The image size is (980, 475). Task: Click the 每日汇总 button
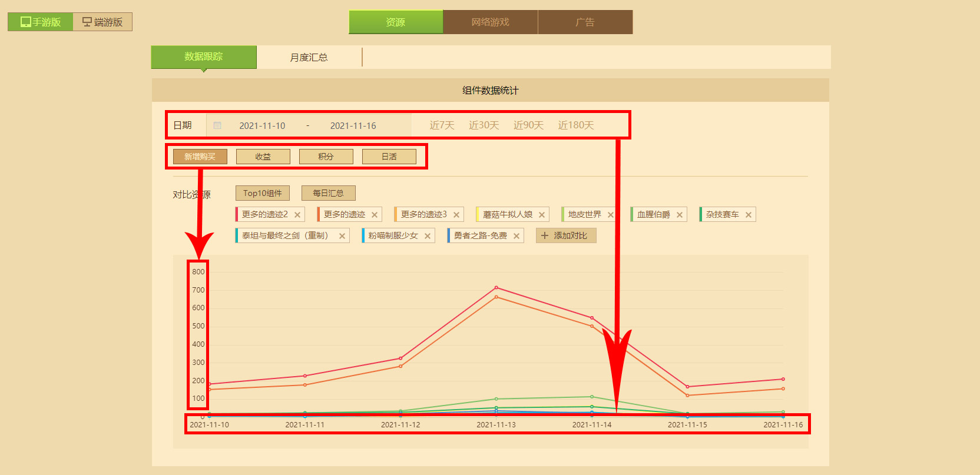coord(329,193)
